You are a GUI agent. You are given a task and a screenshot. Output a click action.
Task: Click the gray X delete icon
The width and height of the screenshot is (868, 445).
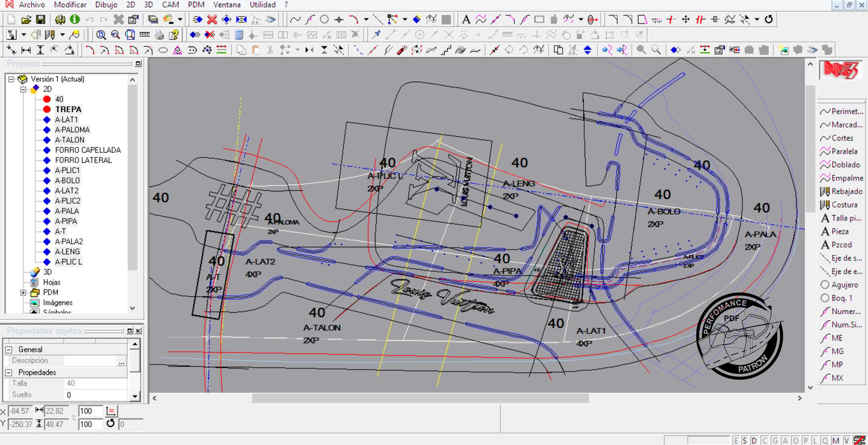click(119, 20)
